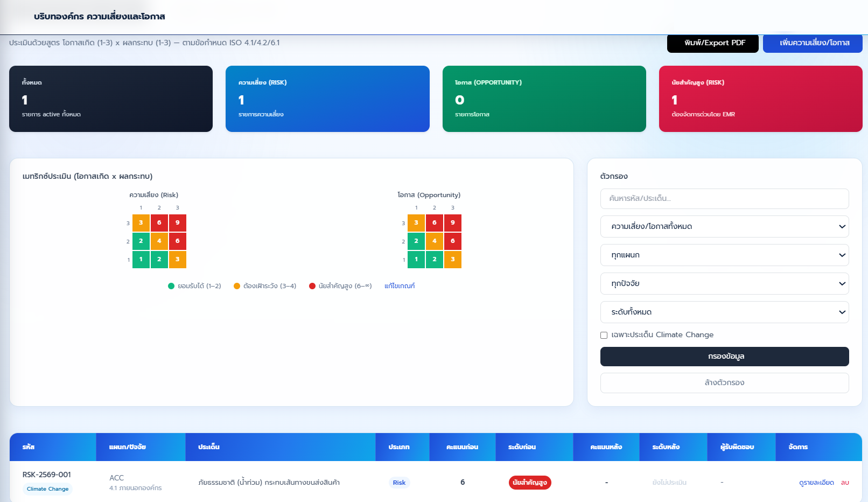Open the โอกาส (OPPORTUNITY) green card
This screenshot has width=868, height=502.
tap(544, 99)
